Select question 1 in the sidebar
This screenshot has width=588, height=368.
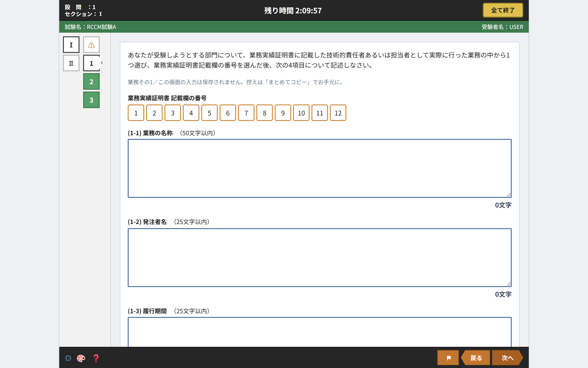coord(91,63)
